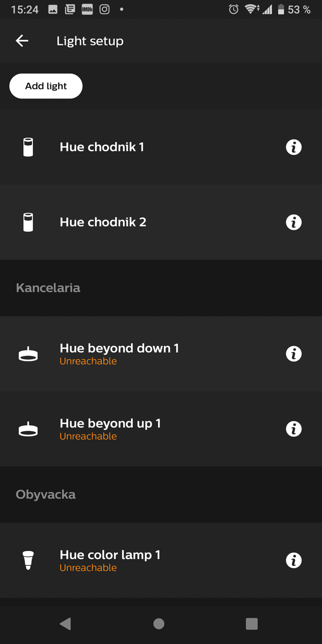Image resolution: width=322 pixels, height=644 pixels.
Task: Open the Hue color lamp 1 entry
Action: [161, 560]
